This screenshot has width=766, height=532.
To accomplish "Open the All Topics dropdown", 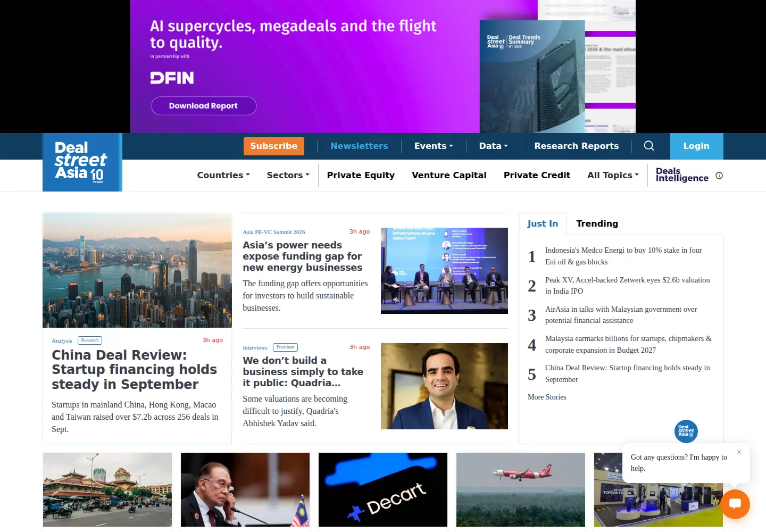I will [613, 175].
